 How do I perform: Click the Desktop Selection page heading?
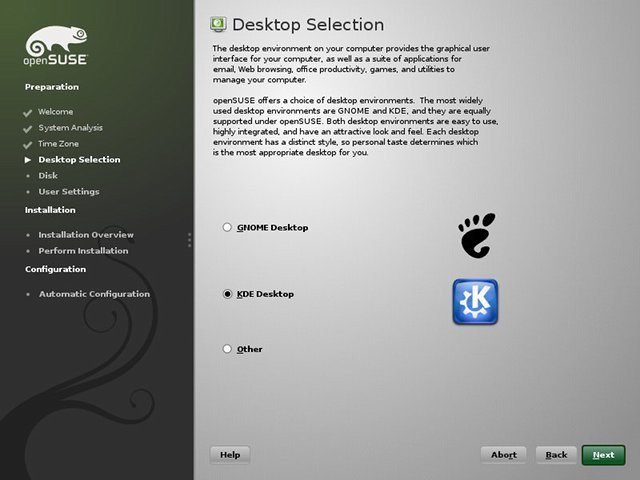click(x=308, y=24)
